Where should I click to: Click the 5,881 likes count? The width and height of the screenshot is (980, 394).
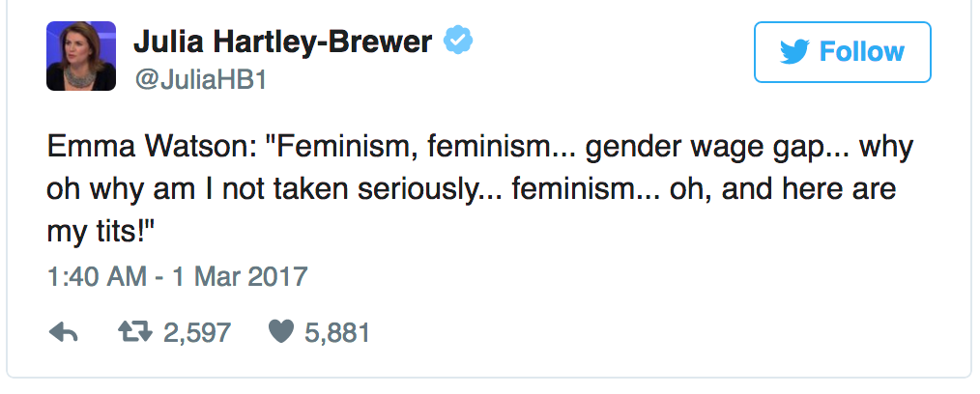[336, 333]
